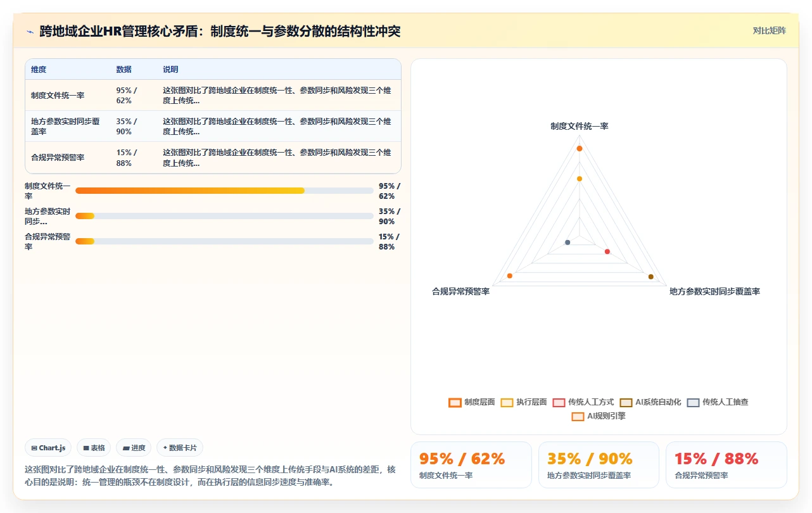Toggle the 传统人工方式 legend item
This screenshot has width=812, height=513.
583,402
